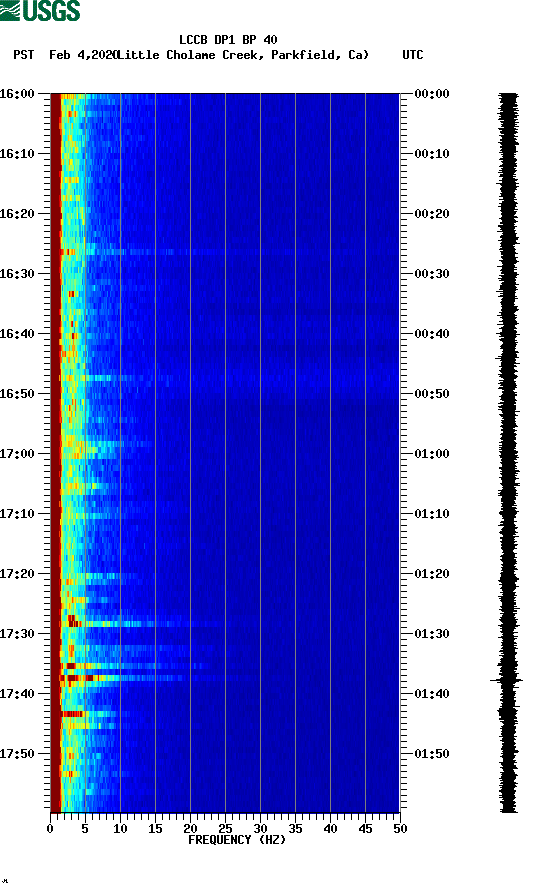Viewport: 552px width, 892px height.
Task: Click the '16:40' PST time label
Action: 17,333
